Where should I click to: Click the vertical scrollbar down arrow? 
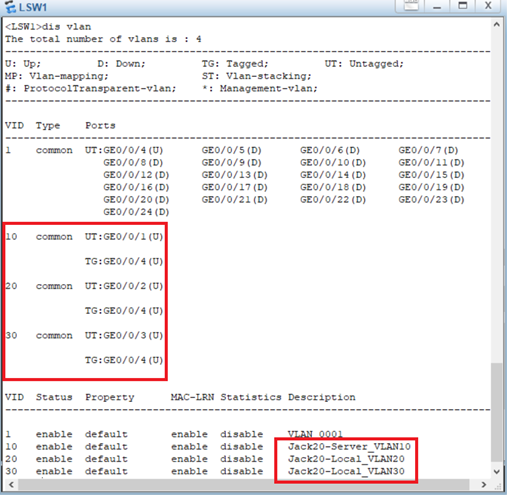496,471
